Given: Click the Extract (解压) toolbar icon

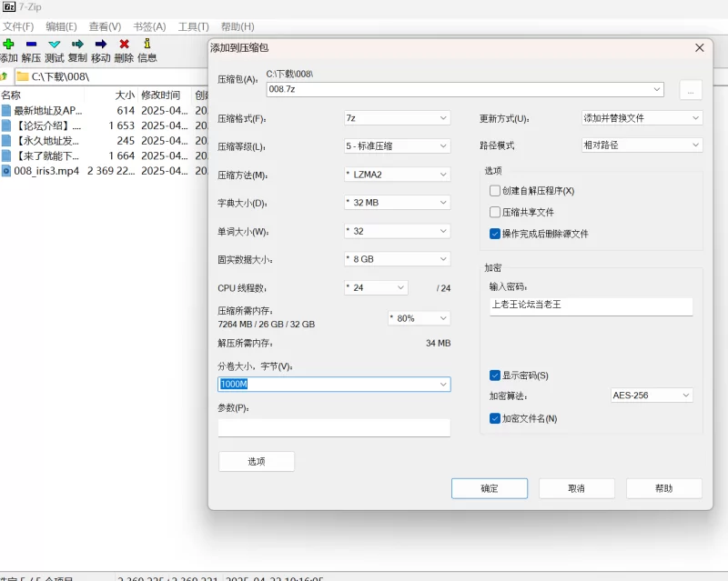Looking at the screenshot, I should coord(31,44).
